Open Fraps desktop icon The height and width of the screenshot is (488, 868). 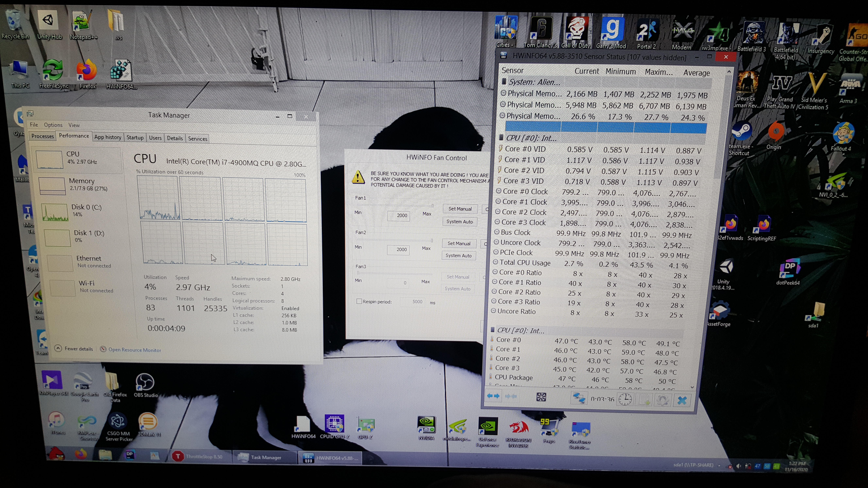coord(549,431)
